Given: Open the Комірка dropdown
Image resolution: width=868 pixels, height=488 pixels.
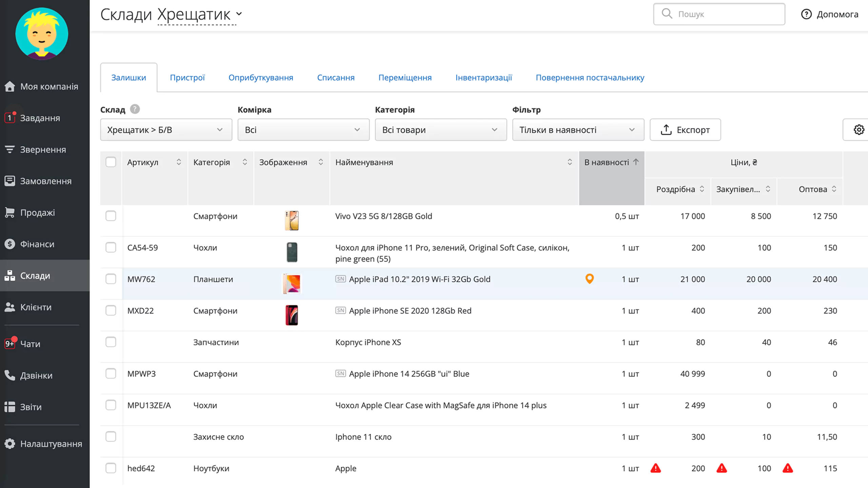Looking at the screenshot, I should click(303, 130).
